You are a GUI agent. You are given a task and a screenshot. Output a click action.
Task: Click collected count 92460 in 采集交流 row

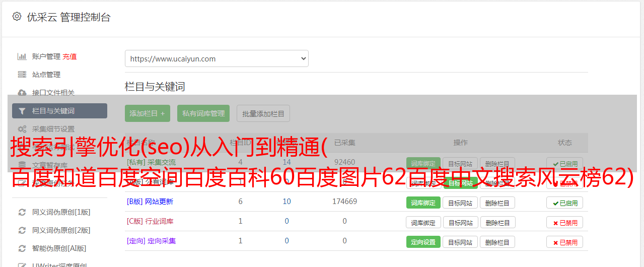pos(344,162)
